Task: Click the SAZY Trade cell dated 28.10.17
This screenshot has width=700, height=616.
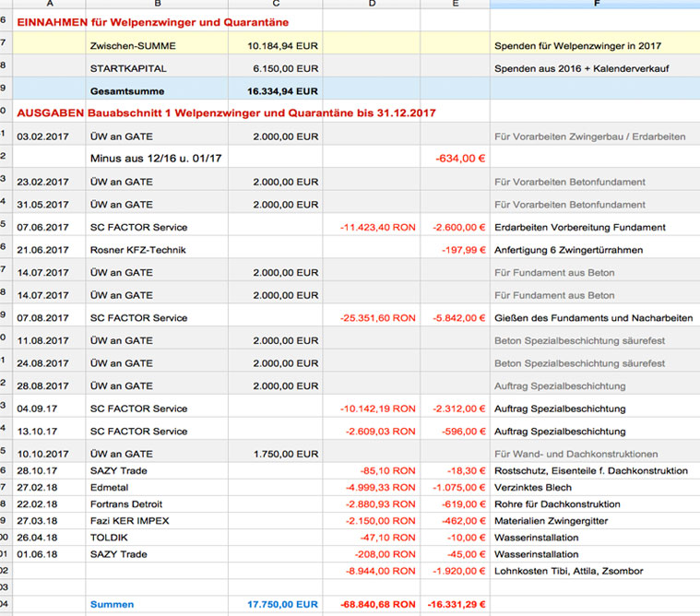Action: tap(157, 470)
